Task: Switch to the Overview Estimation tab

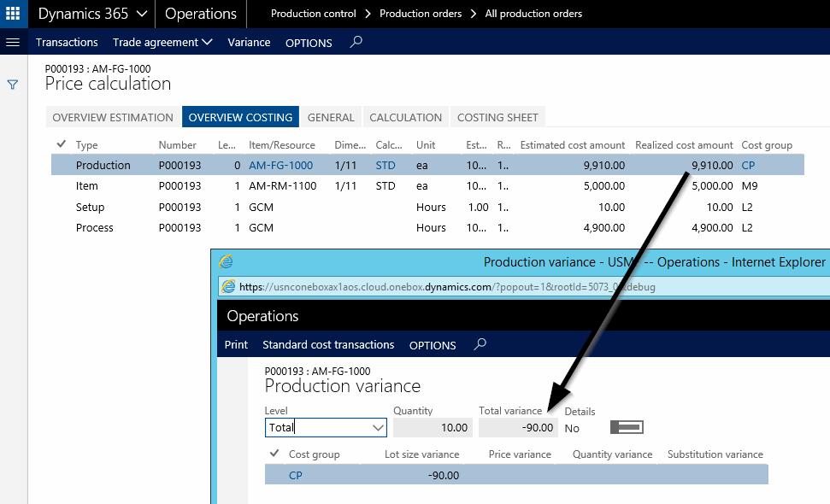Action: point(113,117)
